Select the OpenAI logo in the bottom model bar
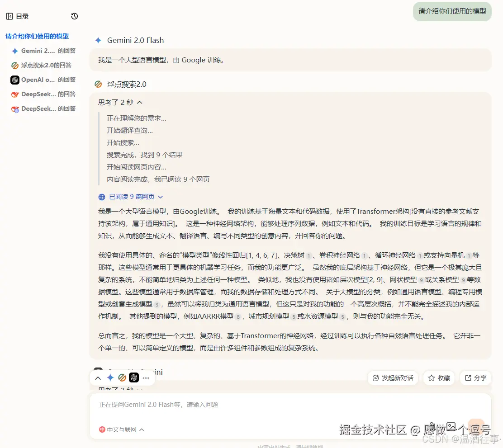This screenshot has width=503, height=448. pyautogui.click(x=133, y=377)
